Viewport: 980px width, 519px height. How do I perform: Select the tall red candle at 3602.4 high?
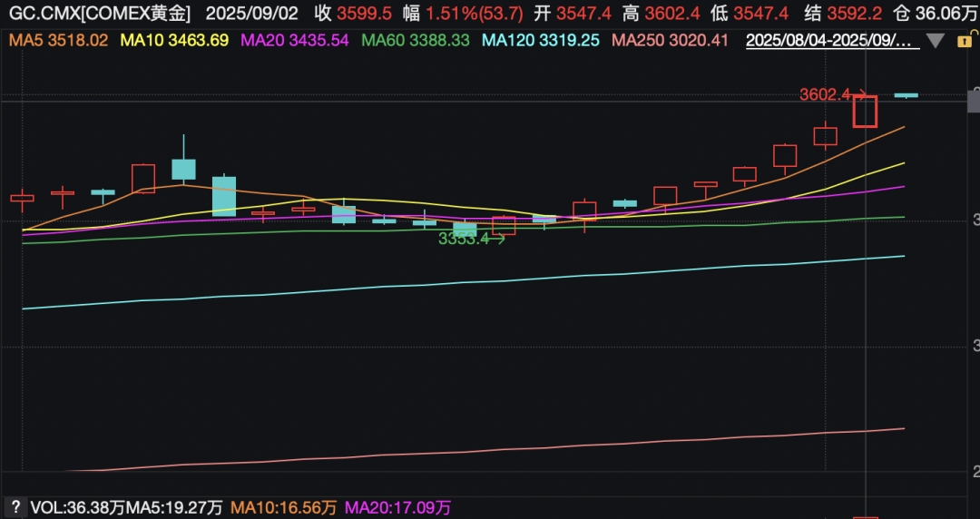tap(866, 111)
